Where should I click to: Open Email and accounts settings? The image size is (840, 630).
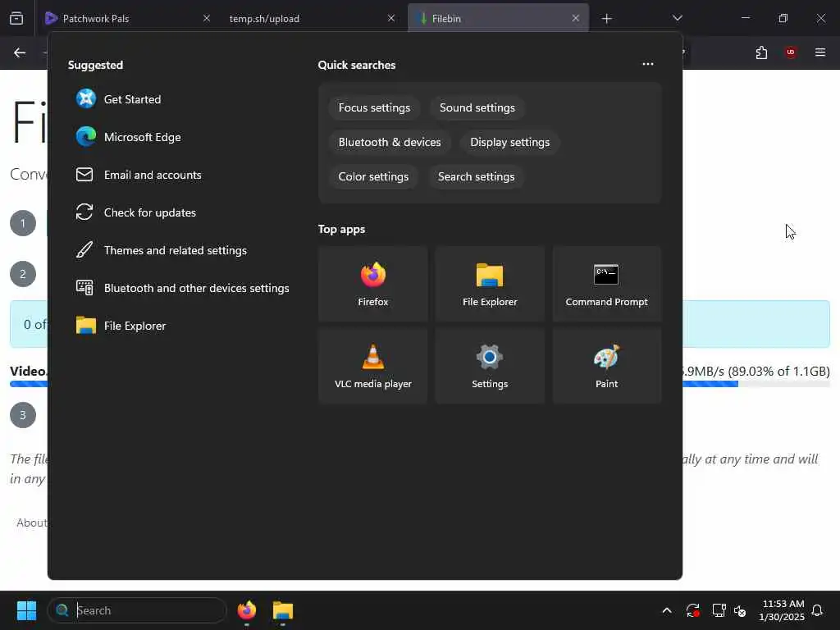[x=139, y=175]
